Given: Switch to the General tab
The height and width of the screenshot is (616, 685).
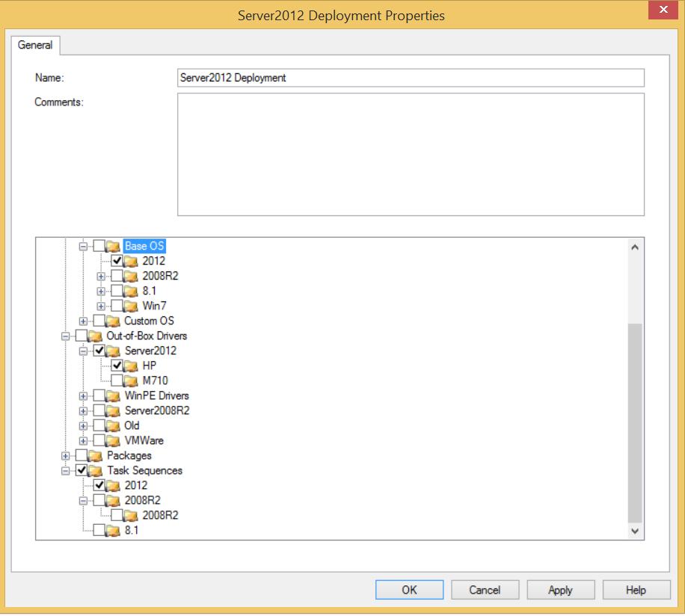Looking at the screenshot, I should tap(35, 45).
